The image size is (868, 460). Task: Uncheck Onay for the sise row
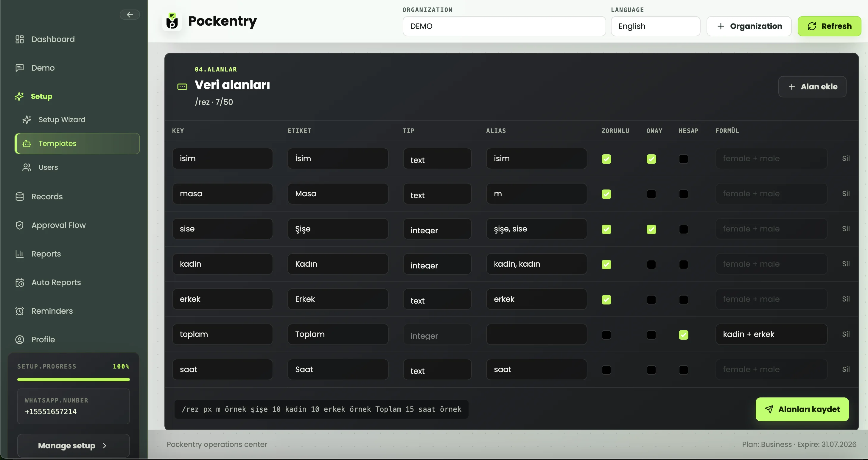click(x=651, y=229)
